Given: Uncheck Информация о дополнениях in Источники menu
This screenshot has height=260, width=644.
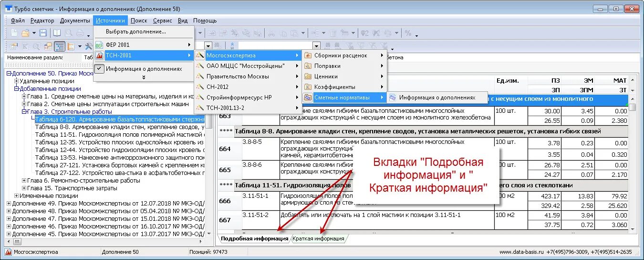Looking at the screenshot, I should pyautogui.click(x=99, y=69).
